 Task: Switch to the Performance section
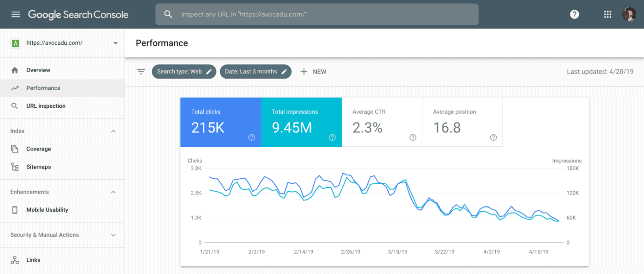(43, 88)
